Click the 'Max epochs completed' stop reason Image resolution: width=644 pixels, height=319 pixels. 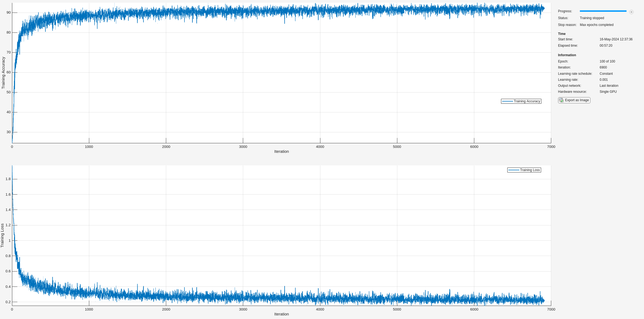coord(596,25)
